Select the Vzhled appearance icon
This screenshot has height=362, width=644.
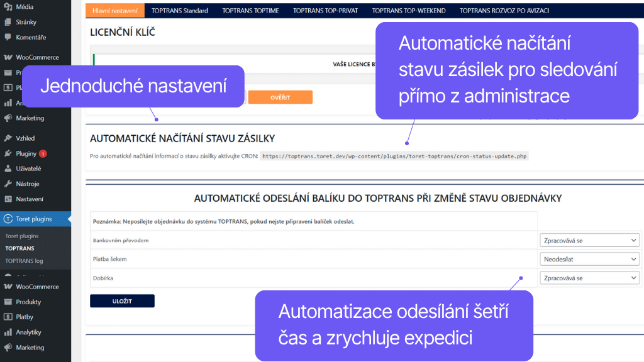[8, 138]
